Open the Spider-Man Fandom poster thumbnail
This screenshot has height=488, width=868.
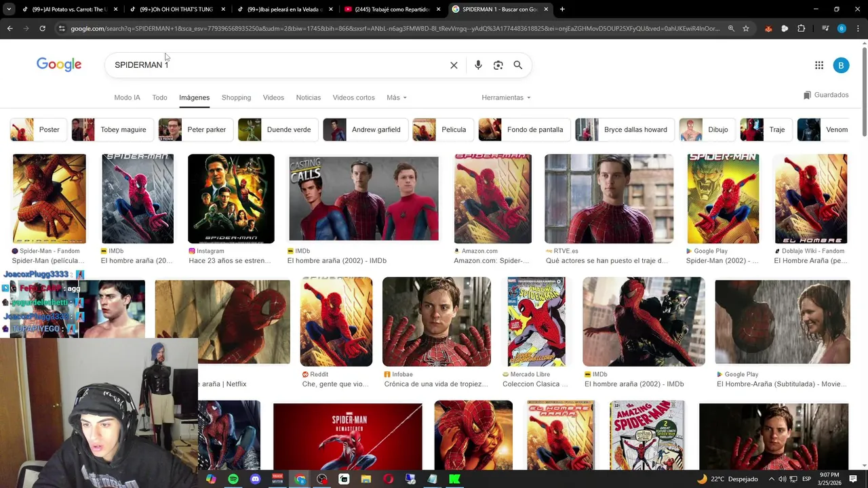click(x=50, y=199)
